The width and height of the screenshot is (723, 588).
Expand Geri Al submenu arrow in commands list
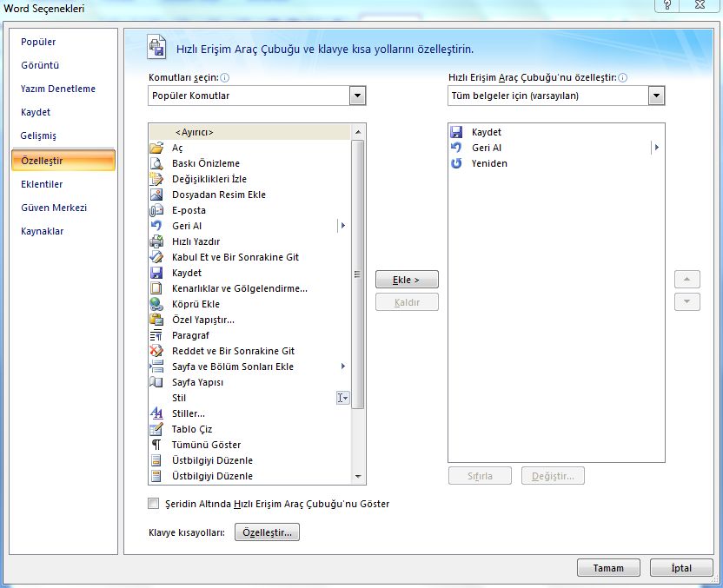pos(342,226)
